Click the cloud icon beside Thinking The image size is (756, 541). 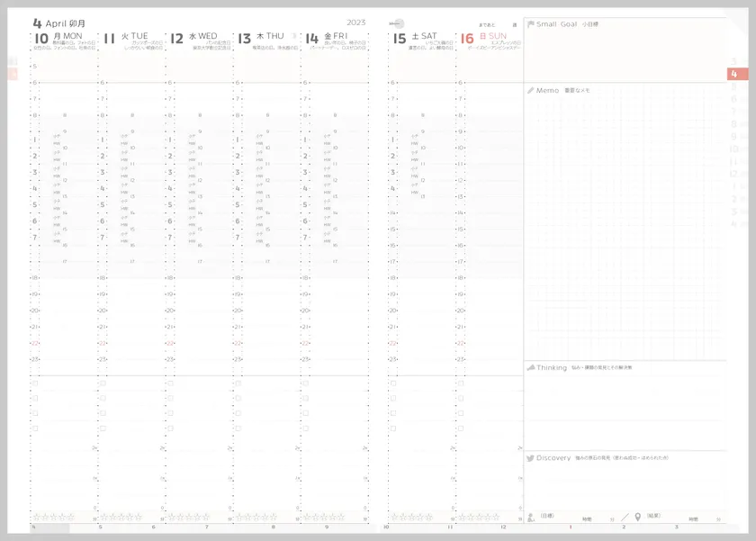coord(530,367)
